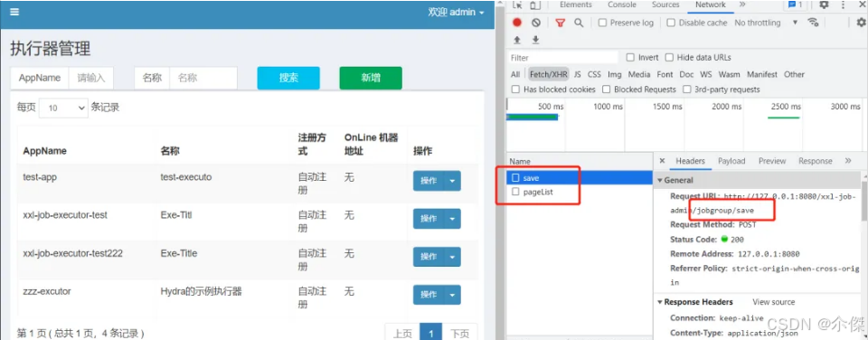
Task: Go to 上页 previous page
Action: [x=402, y=332]
